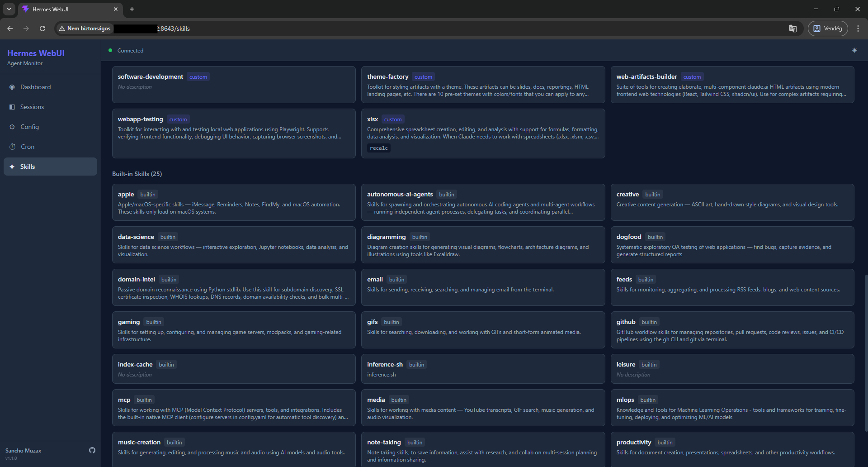Open the Dashboard page from sidebar
This screenshot has width=868, height=467.
tap(50, 87)
